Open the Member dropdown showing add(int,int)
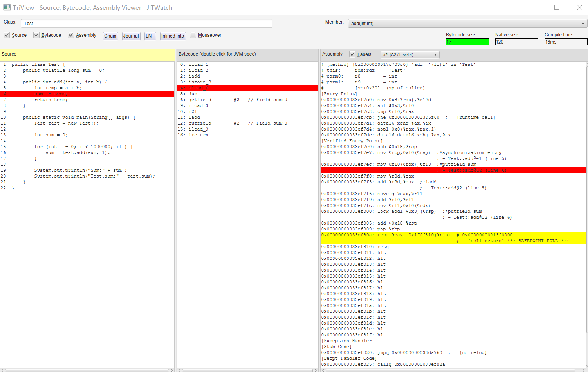This screenshot has width=588, height=372. pyautogui.click(x=467, y=24)
